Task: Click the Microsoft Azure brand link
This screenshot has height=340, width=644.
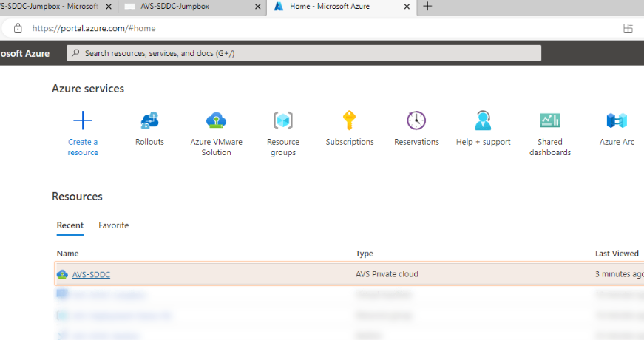Action: [24, 53]
